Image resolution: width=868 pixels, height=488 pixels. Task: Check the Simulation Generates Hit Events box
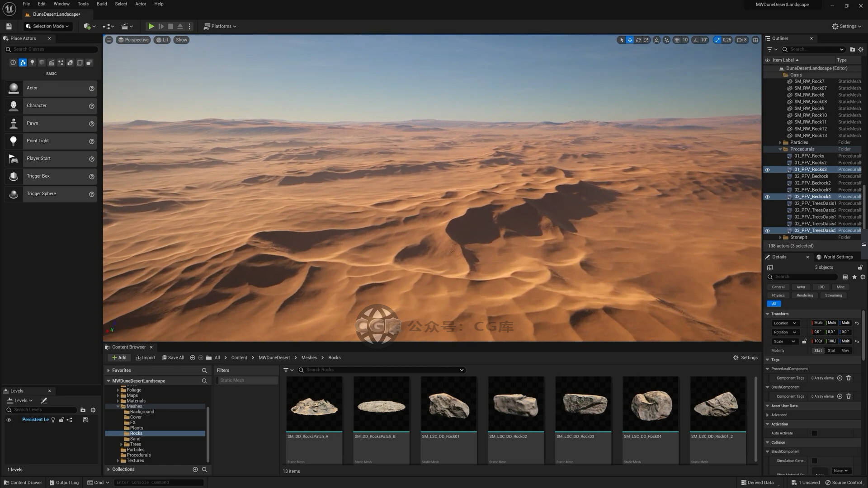[x=814, y=461]
